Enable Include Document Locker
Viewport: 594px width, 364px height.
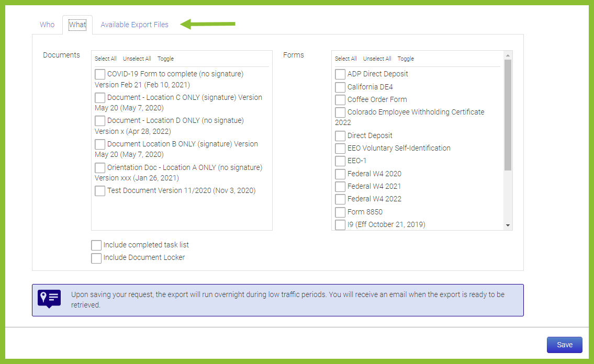(96, 258)
